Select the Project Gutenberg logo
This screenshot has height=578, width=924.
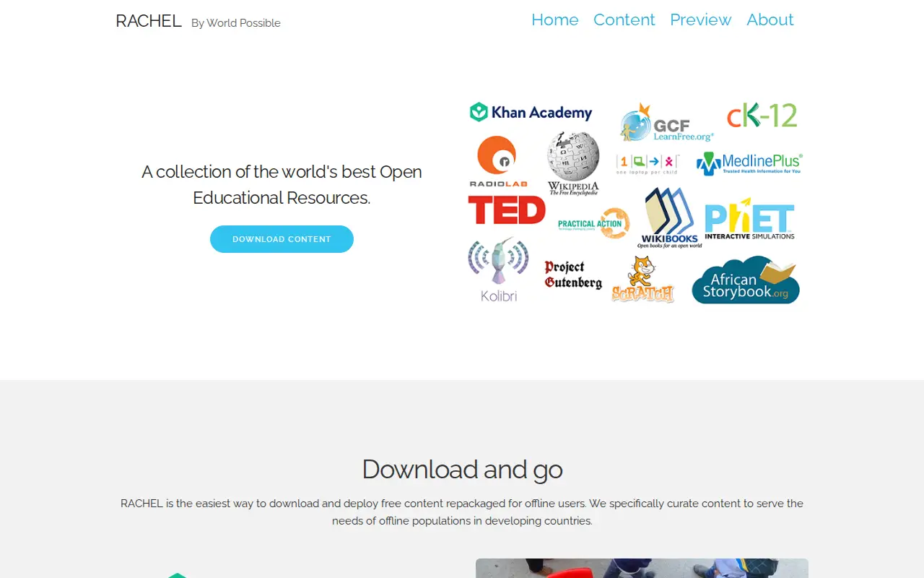point(573,275)
